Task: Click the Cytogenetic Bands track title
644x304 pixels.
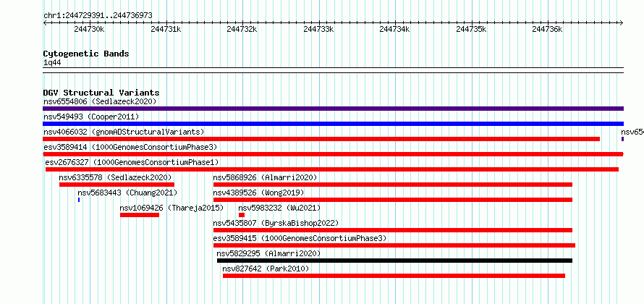Action: tap(86, 54)
